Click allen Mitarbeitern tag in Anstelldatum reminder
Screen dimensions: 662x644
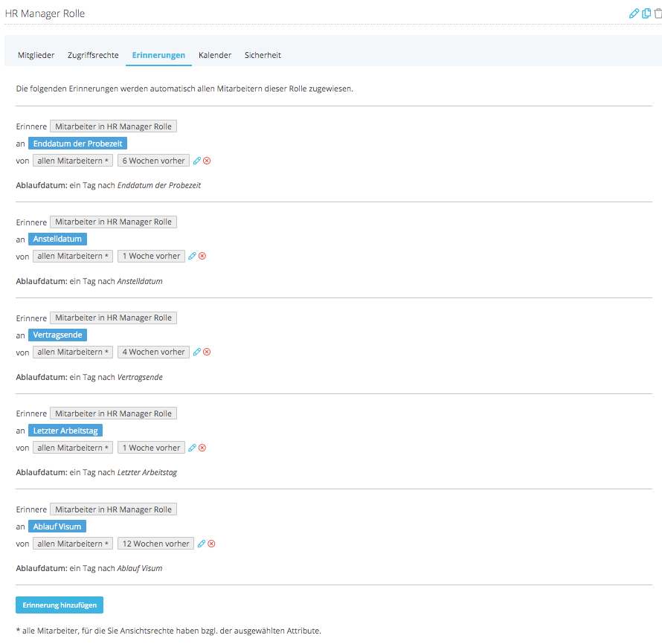click(x=73, y=256)
